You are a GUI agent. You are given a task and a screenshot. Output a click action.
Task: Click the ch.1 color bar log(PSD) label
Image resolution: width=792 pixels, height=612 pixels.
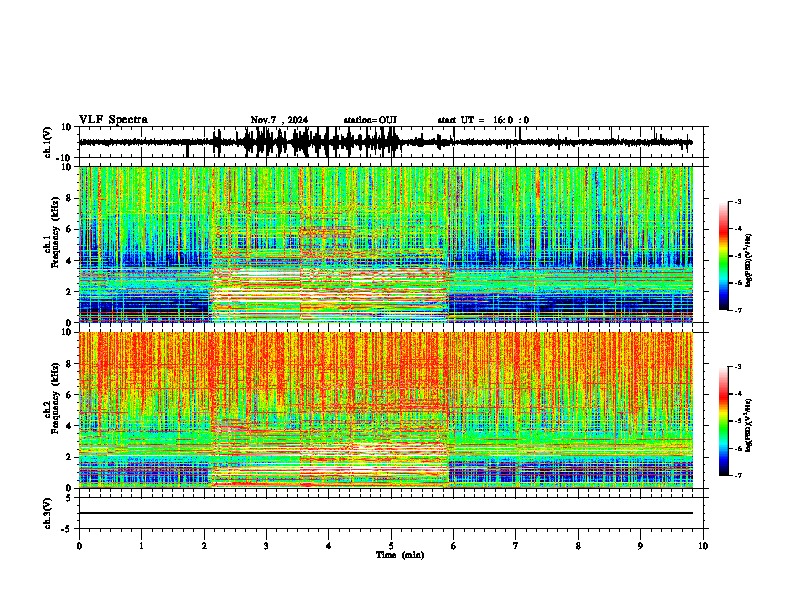(x=749, y=260)
